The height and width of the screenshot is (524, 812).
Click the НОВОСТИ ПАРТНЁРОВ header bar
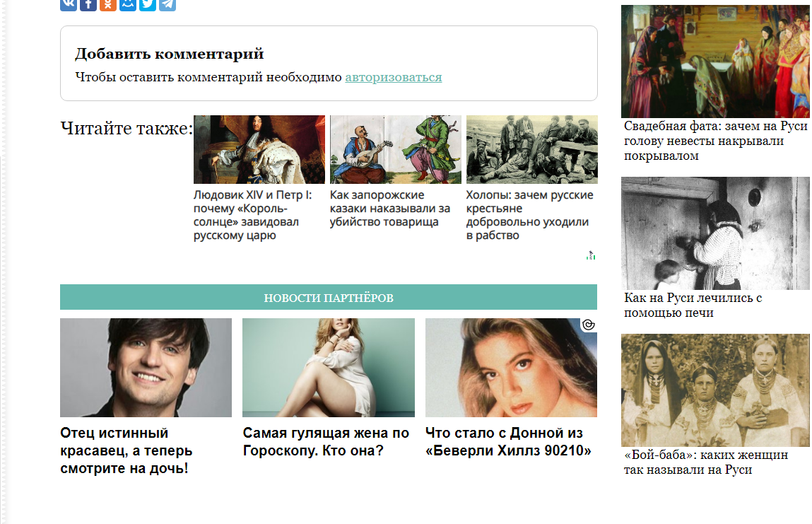329,298
